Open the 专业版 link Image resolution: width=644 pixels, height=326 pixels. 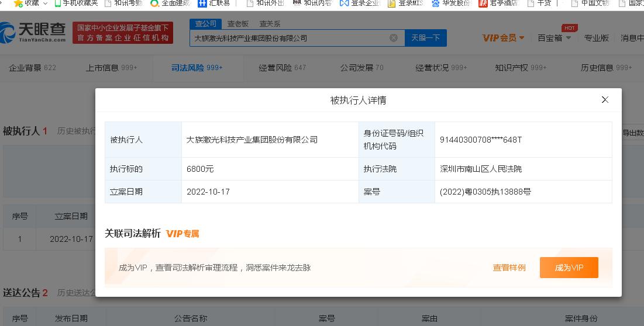click(x=597, y=38)
